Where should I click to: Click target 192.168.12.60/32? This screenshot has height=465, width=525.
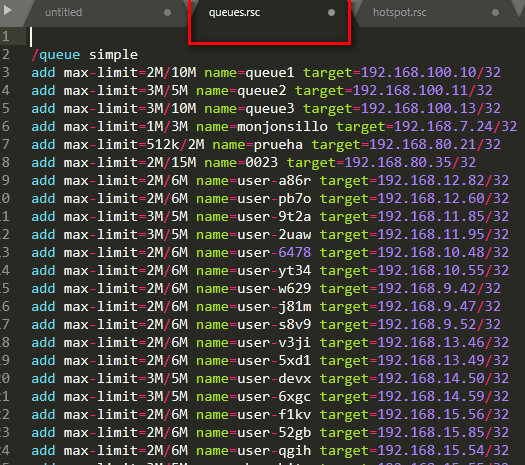pyautogui.click(x=443, y=199)
